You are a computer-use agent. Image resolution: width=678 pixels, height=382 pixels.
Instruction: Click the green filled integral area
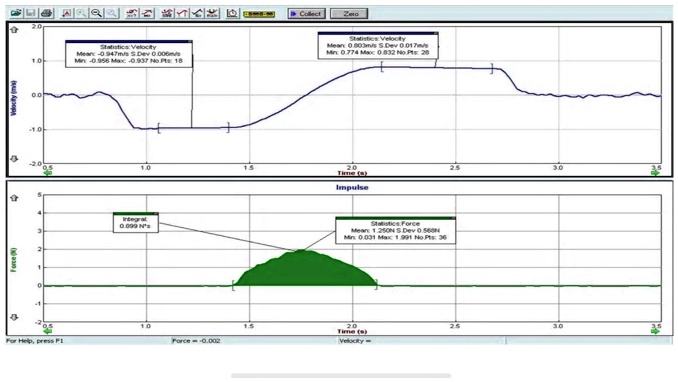(x=305, y=270)
